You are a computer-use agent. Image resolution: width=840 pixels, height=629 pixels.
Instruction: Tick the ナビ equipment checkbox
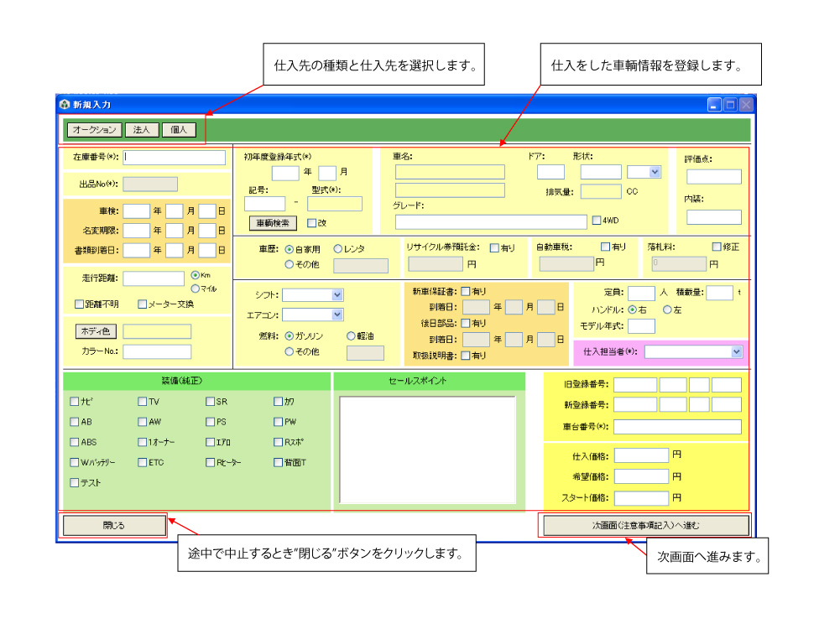click(75, 402)
